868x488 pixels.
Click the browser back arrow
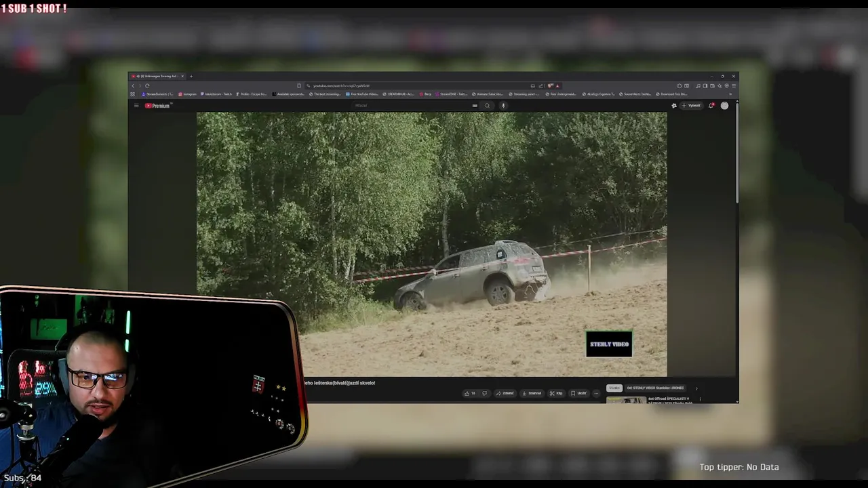(x=133, y=86)
